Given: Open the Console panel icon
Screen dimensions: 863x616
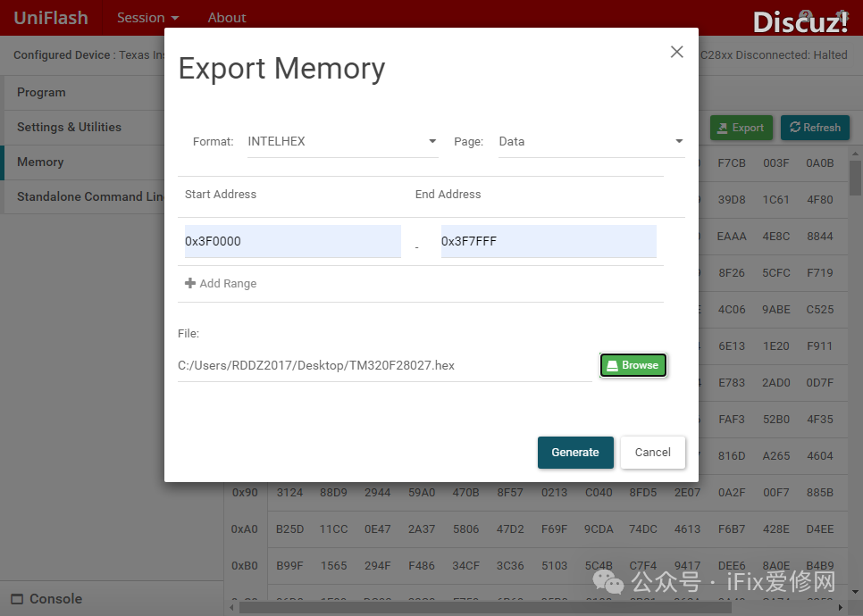Looking at the screenshot, I should (16, 599).
